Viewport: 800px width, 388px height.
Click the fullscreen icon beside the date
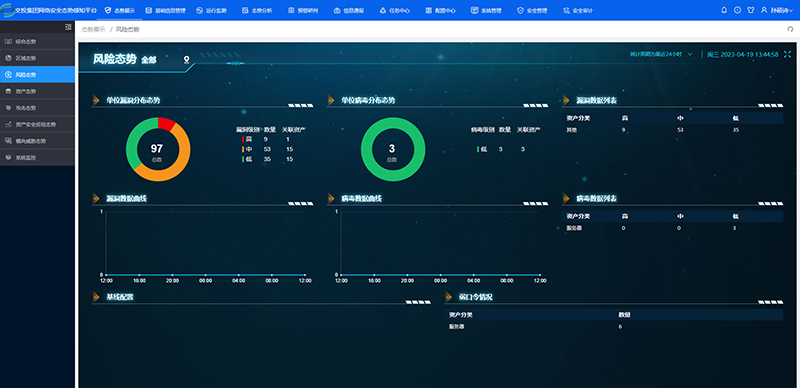(x=787, y=54)
